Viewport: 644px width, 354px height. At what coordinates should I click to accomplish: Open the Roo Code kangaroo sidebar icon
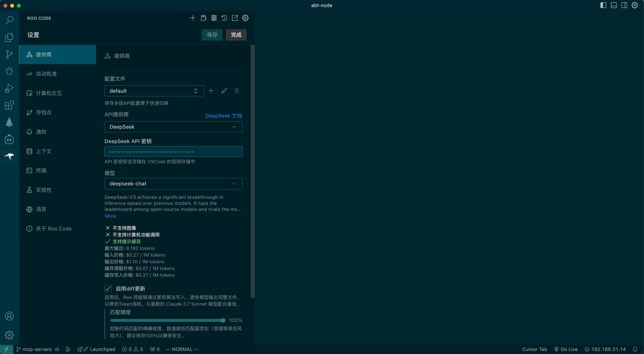9,156
